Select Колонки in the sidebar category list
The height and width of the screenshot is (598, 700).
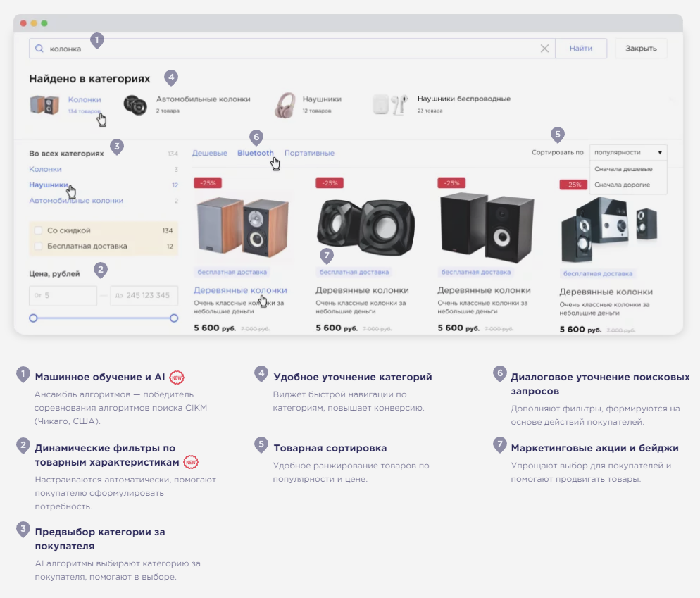[45, 169]
